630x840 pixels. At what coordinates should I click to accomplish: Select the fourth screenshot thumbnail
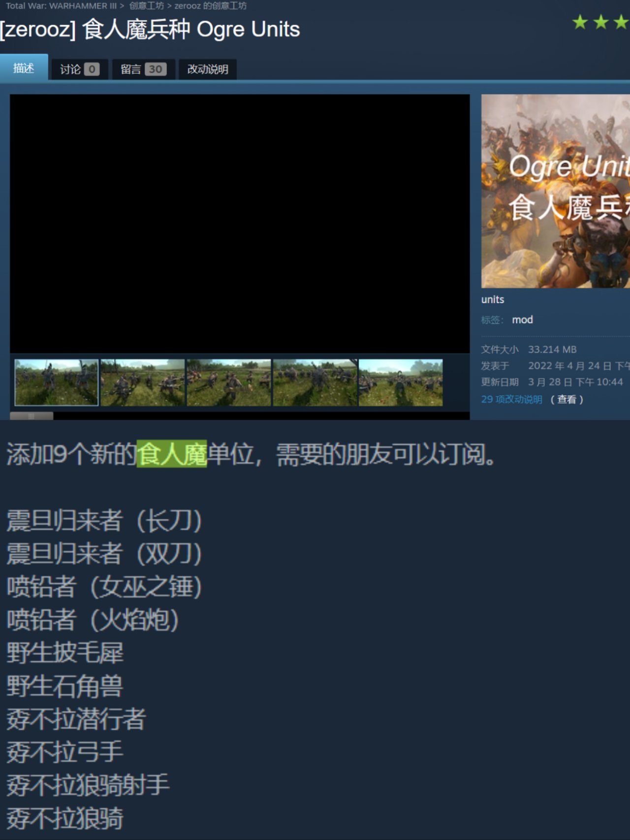(315, 382)
